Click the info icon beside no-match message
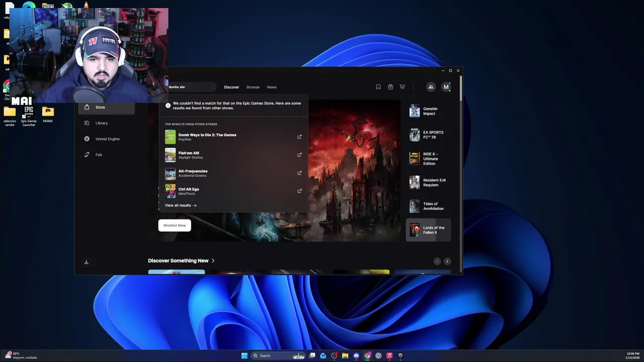The height and width of the screenshot is (362, 644). pos(168,106)
